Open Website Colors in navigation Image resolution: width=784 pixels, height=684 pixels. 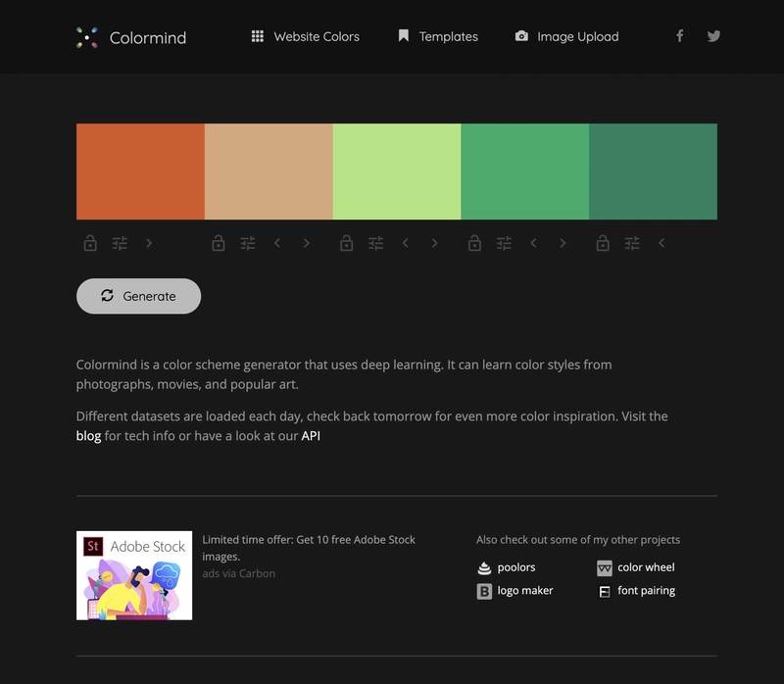point(305,36)
